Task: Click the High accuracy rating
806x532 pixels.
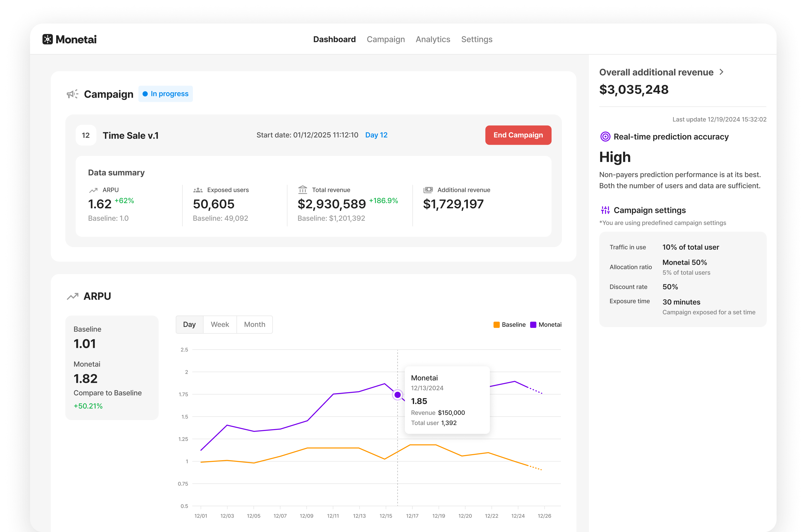Action: tap(615, 157)
